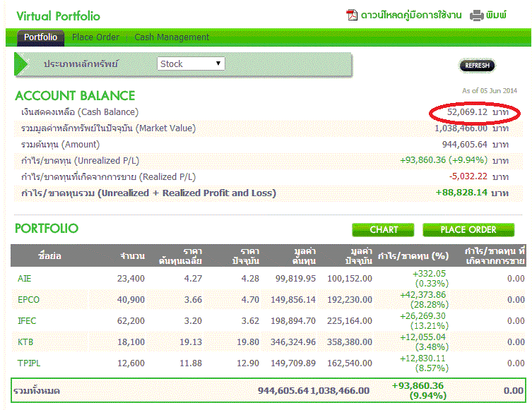Click KTB market value 358,380.00
532x410 pixels.
[350, 342]
